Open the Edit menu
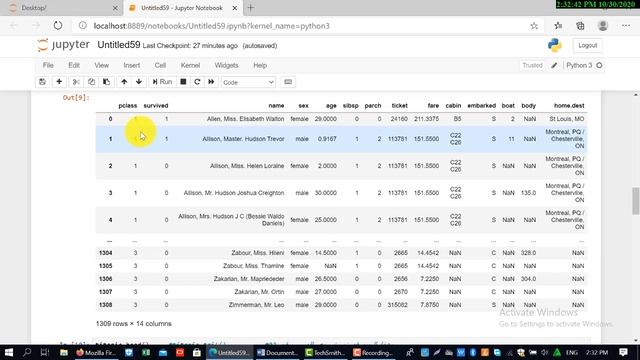Image resolution: width=640 pixels, height=360 pixels. 74,65
